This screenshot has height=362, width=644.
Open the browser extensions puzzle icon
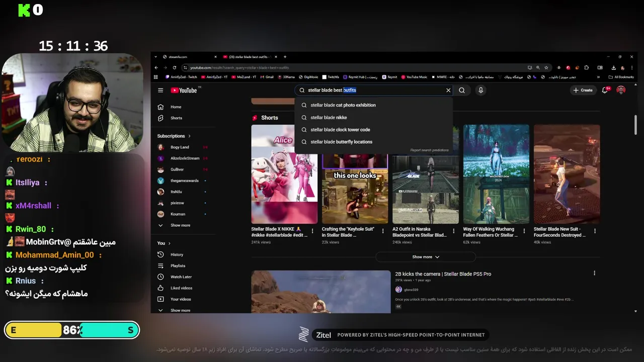point(587,68)
